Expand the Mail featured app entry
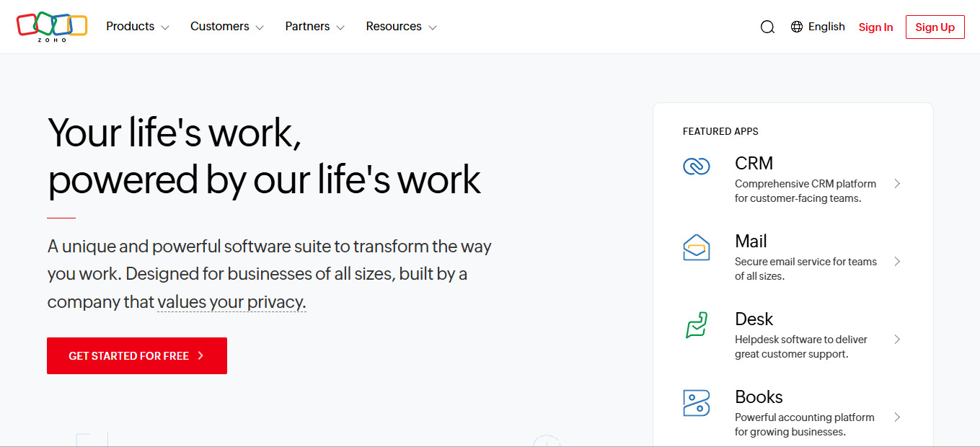The height and width of the screenshot is (447, 980). [x=897, y=261]
